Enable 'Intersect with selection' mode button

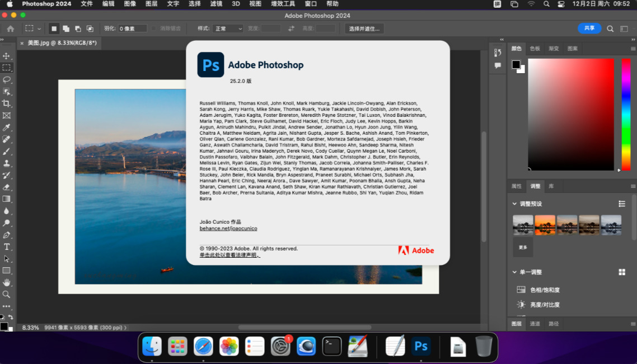click(89, 29)
